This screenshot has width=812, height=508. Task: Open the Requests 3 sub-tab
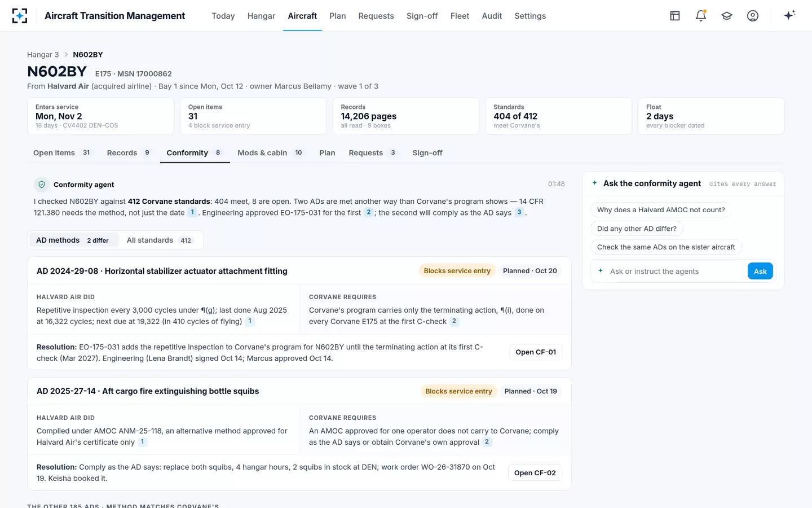click(x=372, y=153)
